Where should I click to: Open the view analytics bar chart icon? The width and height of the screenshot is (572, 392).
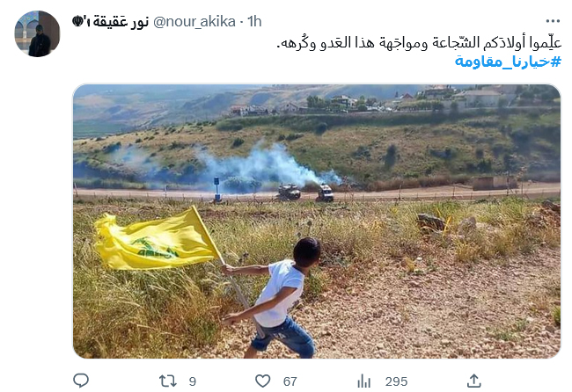(x=363, y=381)
